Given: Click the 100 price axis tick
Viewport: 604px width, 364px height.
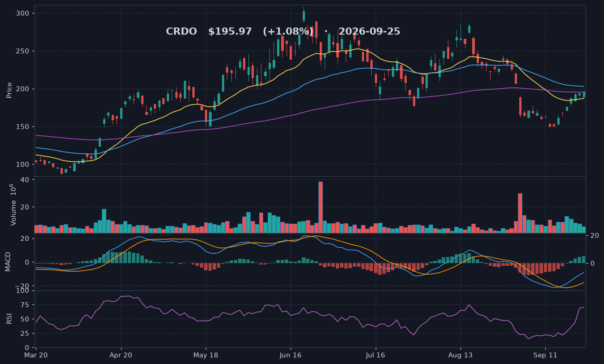Looking at the screenshot, I should click(x=23, y=165).
